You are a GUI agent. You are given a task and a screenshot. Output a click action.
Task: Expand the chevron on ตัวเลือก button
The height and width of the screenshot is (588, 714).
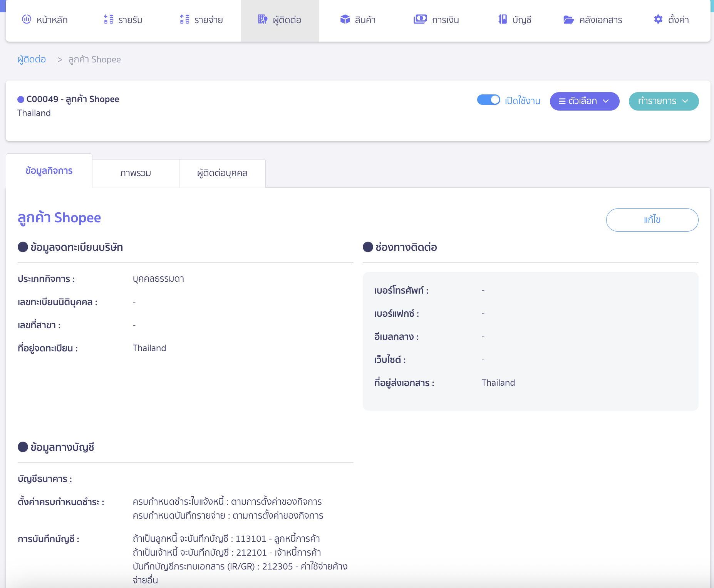pyautogui.click(x=606, y=101)
